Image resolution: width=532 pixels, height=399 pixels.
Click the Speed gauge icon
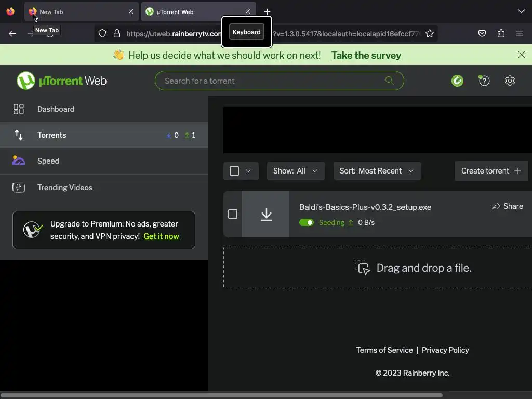point(19,160)
